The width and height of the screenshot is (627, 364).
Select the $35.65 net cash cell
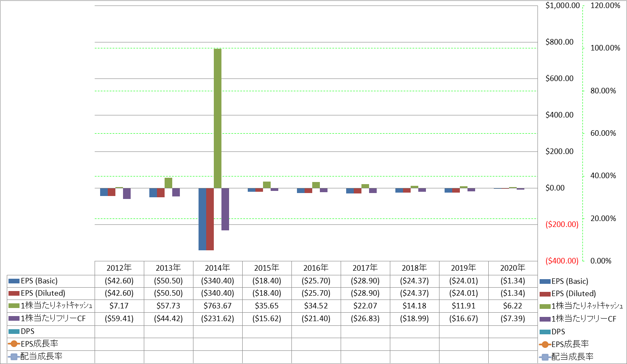coord(267,306)
